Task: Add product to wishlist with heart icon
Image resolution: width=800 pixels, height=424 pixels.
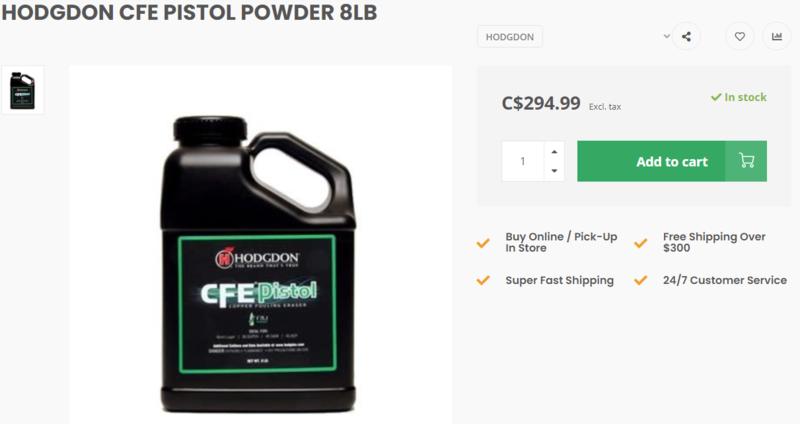Action: click(739, 37)
